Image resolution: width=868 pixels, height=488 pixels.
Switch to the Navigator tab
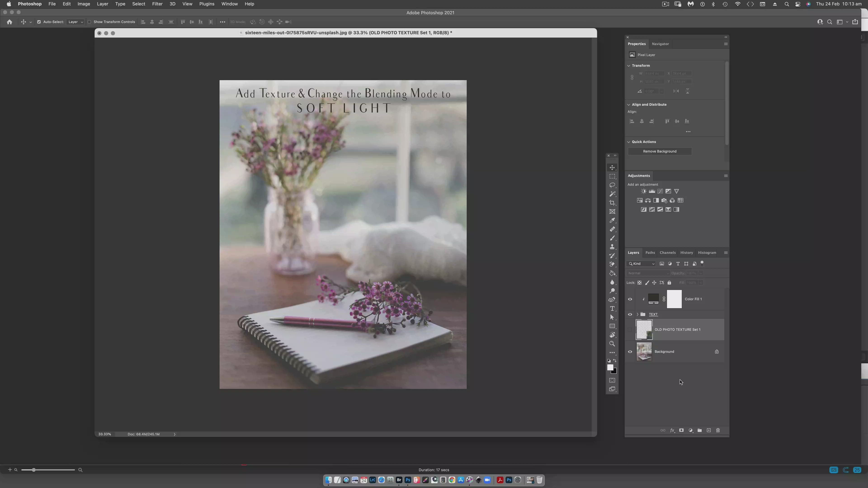660,44
